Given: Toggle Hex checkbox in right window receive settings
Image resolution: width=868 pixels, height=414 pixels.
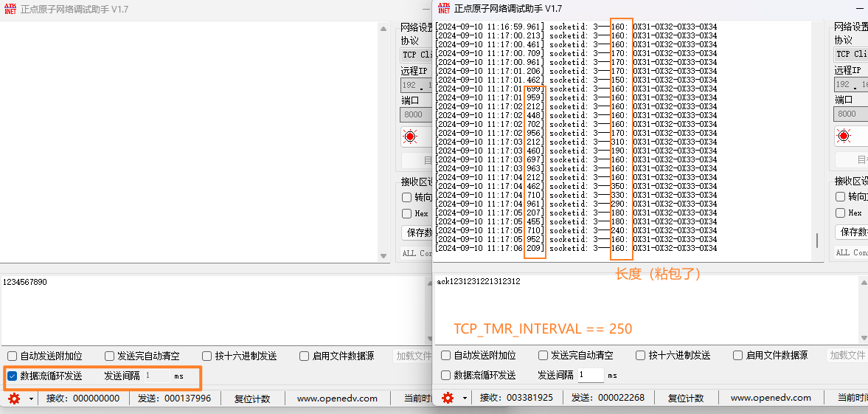Looking at the screenshot, I should point(840,213).
